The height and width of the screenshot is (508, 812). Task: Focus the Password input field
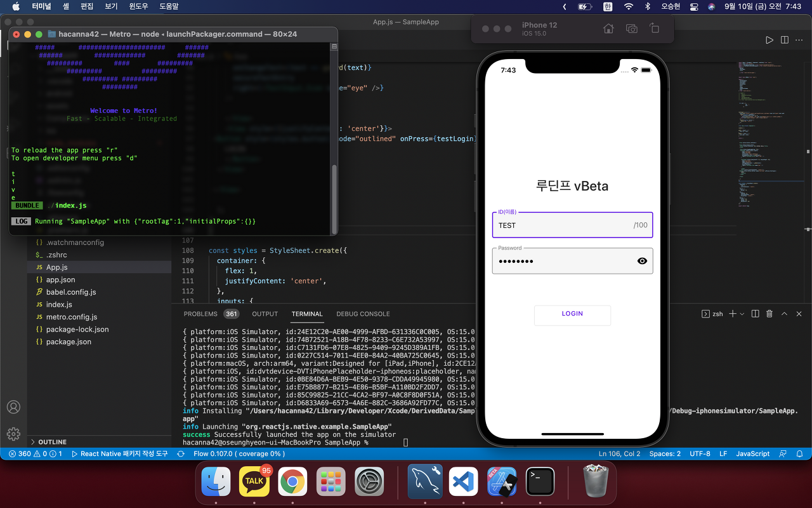tap(572, 261)
